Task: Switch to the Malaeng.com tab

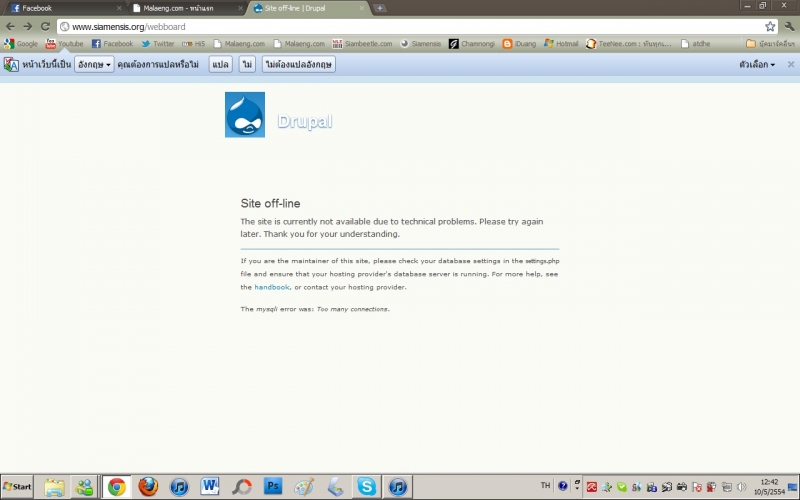Action: [186, 8]
